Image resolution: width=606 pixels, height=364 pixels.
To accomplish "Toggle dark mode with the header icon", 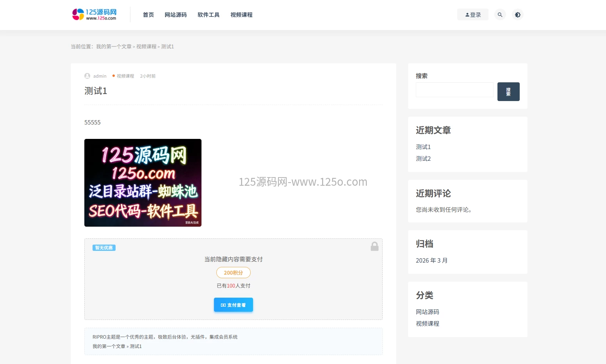I will point(517,15).
